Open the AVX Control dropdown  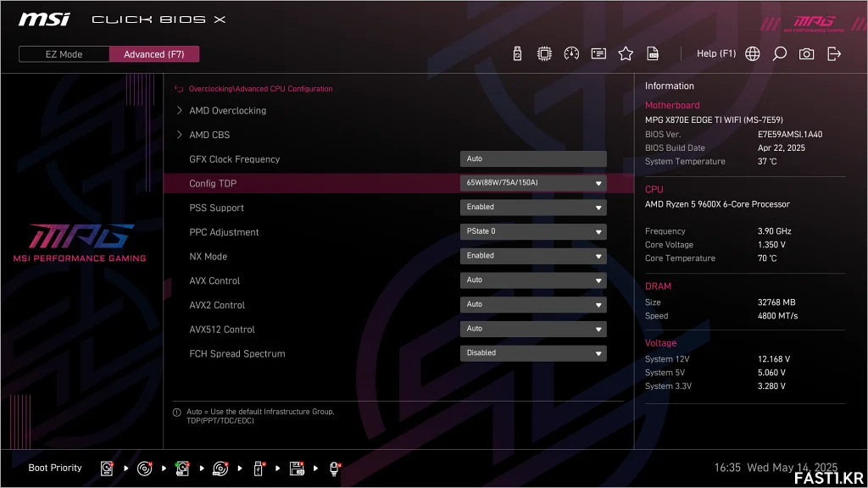click(533, 280)
